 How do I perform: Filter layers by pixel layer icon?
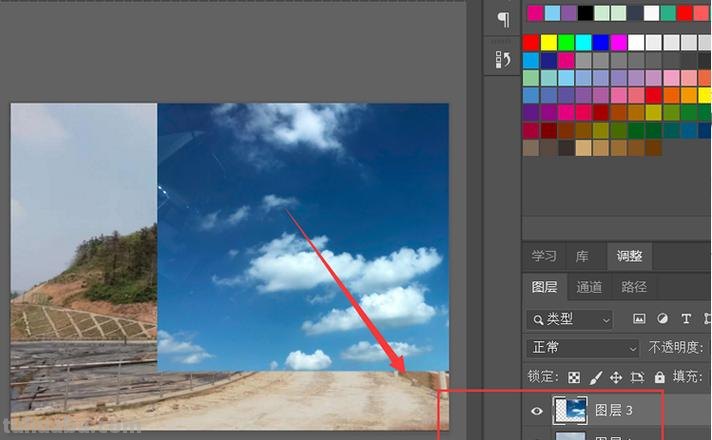coord(640,319)
